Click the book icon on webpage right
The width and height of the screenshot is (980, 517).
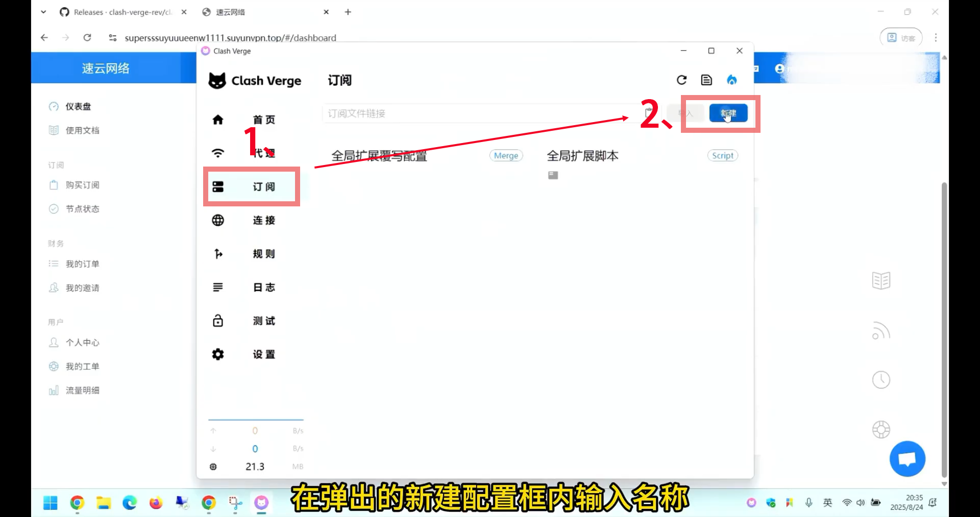pyautogui.click(x=881, y=280)
